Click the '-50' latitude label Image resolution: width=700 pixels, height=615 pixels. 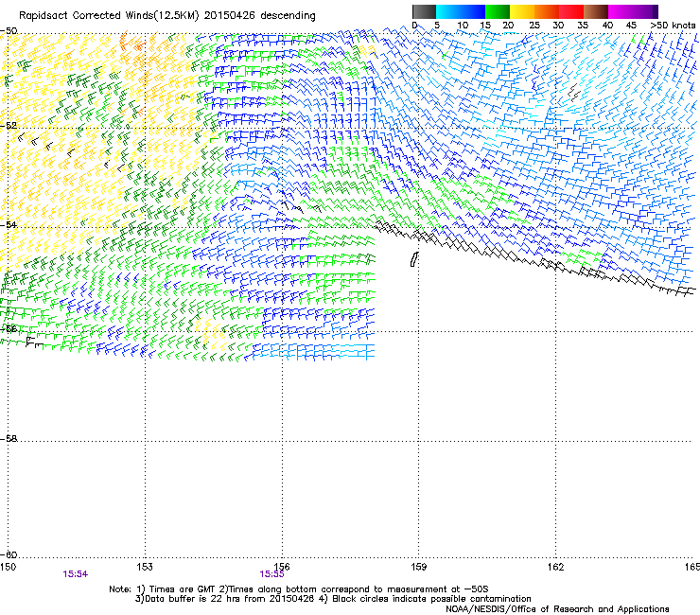pos(9,31)
